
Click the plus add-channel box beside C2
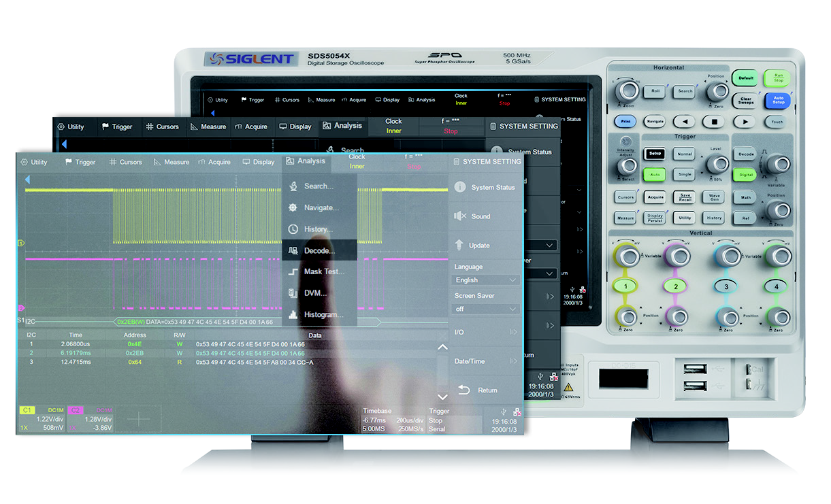coord(138,420)
